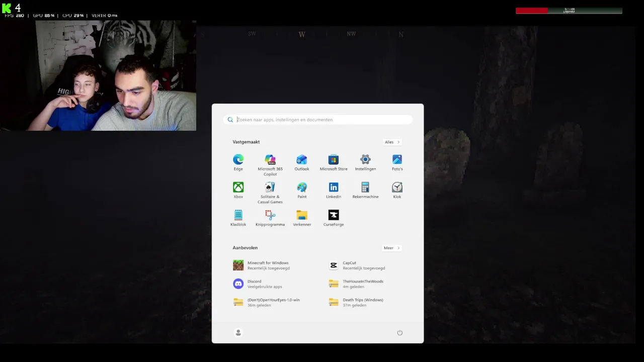This screenshot has height=362, width=644.
Task: Click the user account icon
Action: 238,332
